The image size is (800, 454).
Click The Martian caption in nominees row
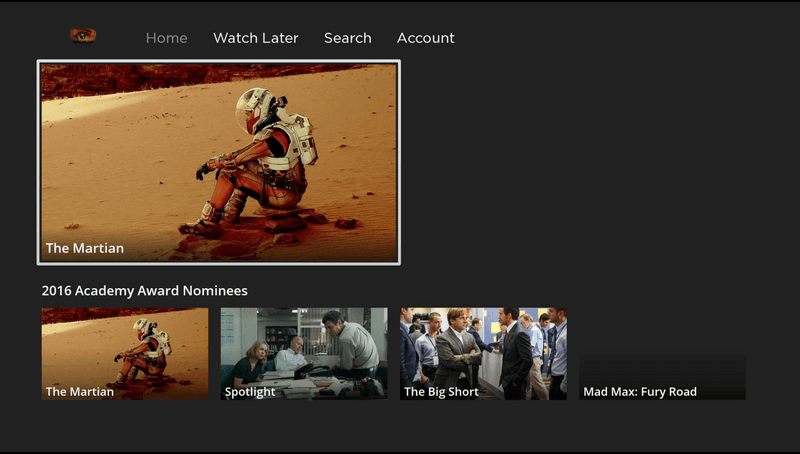coord(80,392)
